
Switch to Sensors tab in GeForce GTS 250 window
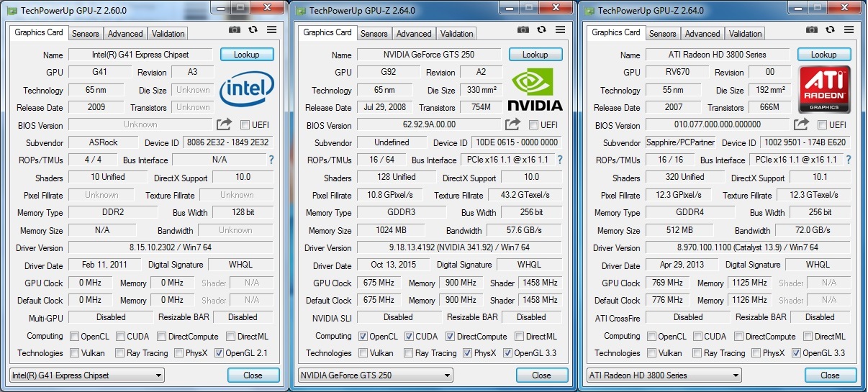(374, 34)
